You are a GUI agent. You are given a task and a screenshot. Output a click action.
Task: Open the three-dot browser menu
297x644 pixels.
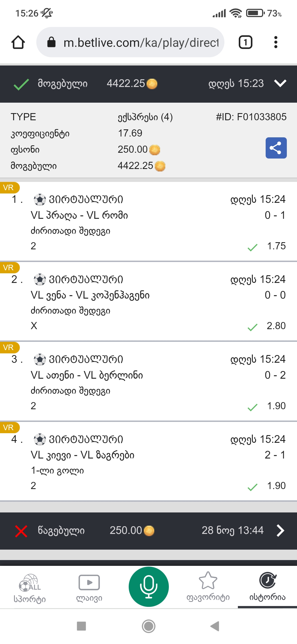click(x=276, y=42)
